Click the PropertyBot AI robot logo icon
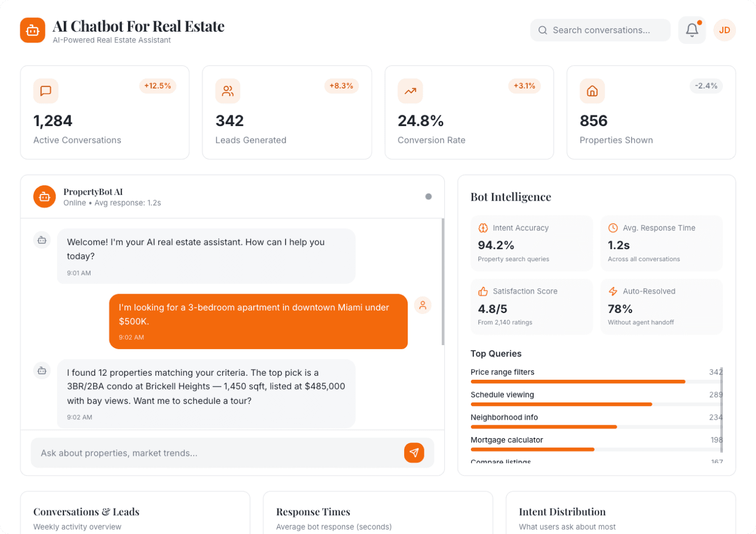This screenshot has height=534, width=756. tap(44, 196)
